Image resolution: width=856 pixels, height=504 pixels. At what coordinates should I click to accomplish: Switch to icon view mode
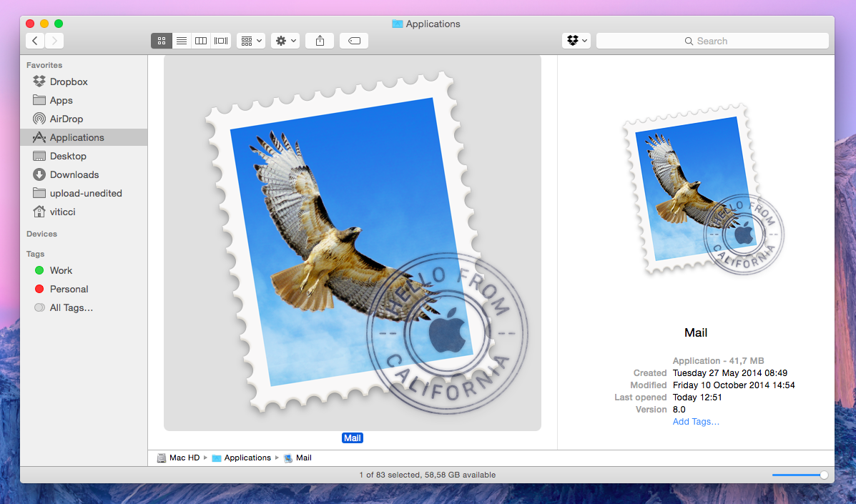coord(162,41)
